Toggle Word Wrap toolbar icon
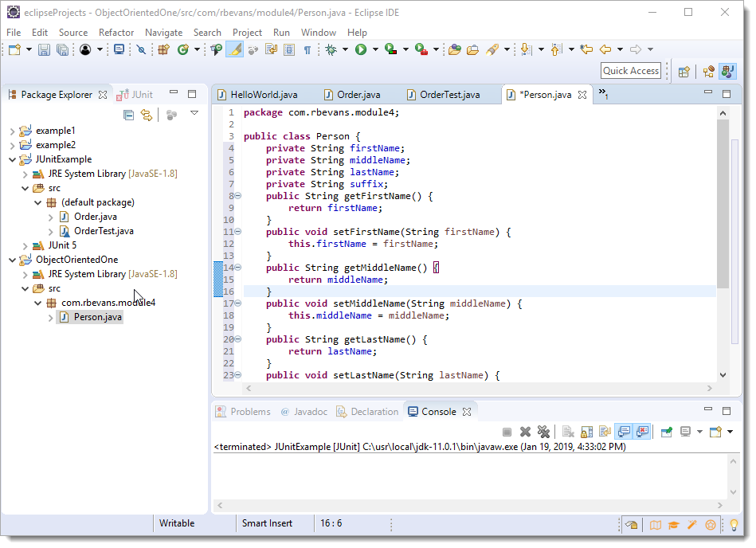This screenshot has width=756, height=548. coord(271,49)
